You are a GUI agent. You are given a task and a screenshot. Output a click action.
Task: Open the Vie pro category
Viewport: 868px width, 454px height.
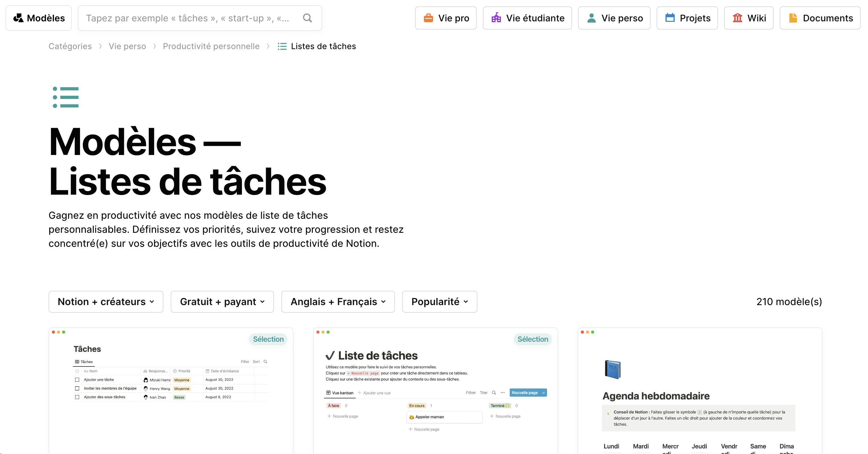(x=446, y=18)
